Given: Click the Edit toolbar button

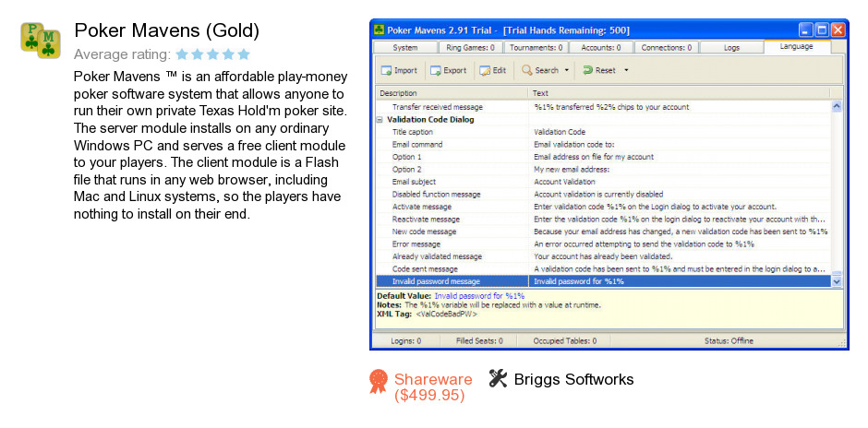Looking at the screenshot, I should click(493, 71).
